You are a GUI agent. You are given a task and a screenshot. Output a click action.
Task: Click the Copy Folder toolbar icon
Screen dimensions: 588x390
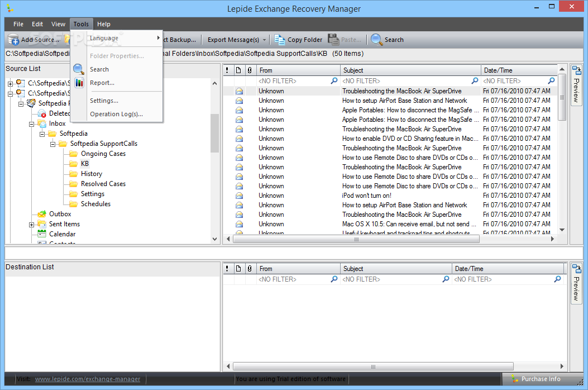click(279, 40)
